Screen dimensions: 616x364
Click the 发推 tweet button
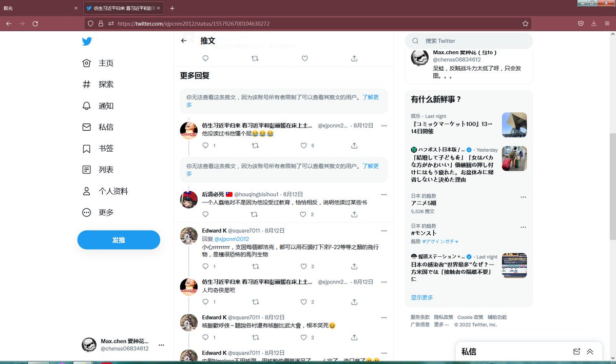(119, 240)
